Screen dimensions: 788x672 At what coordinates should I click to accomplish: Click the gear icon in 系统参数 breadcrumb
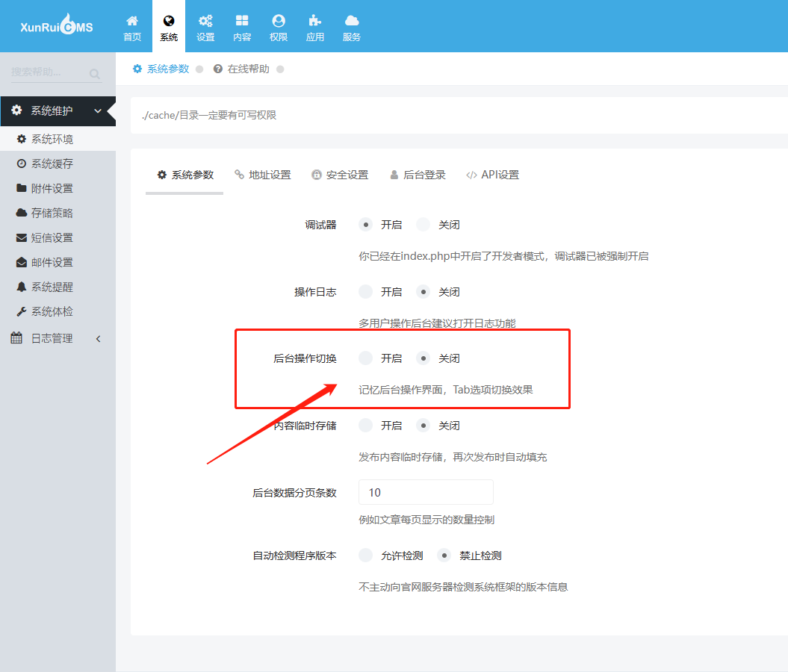(137, 69)
